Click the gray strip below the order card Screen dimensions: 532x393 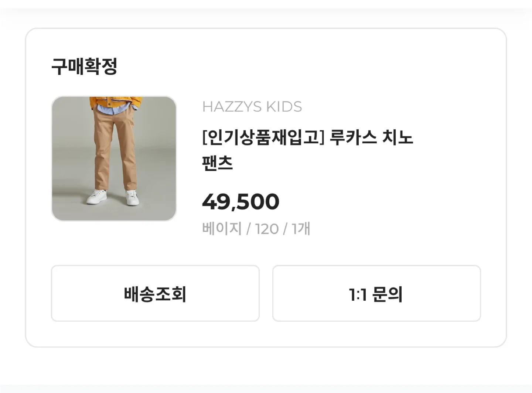pyautogui.click(x=266, y=389)
